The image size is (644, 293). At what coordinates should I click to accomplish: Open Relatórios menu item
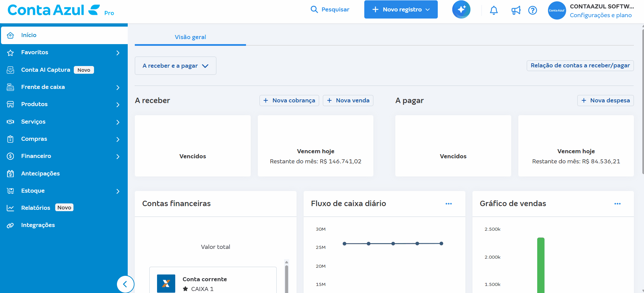coord(64,208)
